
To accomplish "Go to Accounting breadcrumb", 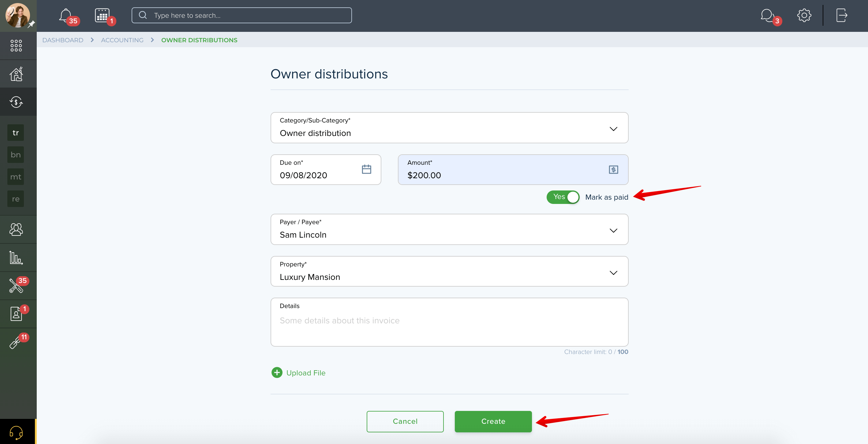I will coord(122,40).
